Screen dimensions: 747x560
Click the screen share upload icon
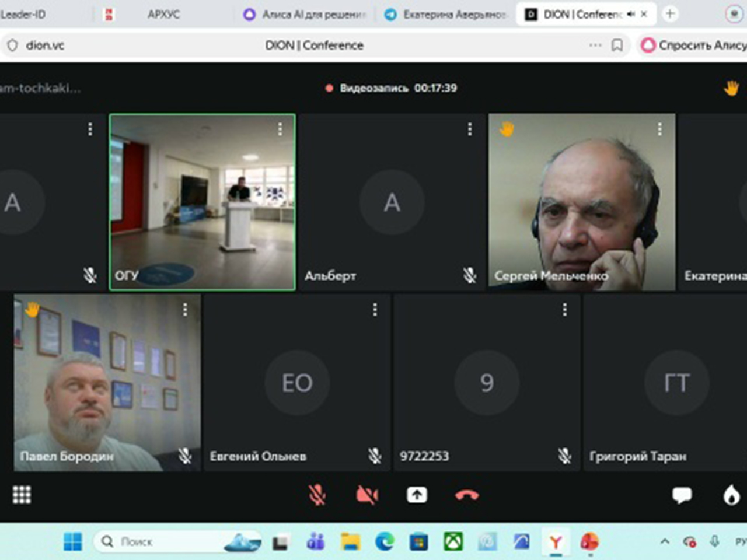point(417,495)
